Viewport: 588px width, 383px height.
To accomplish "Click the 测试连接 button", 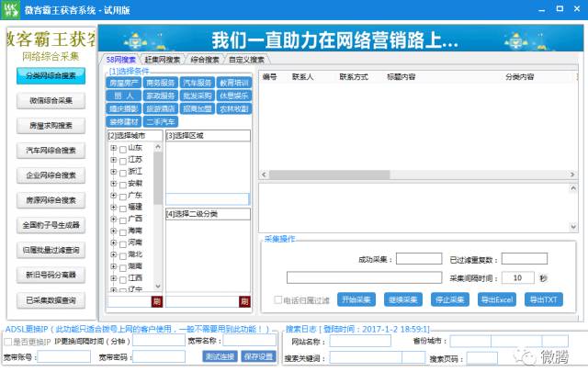I will pos(220,356).
